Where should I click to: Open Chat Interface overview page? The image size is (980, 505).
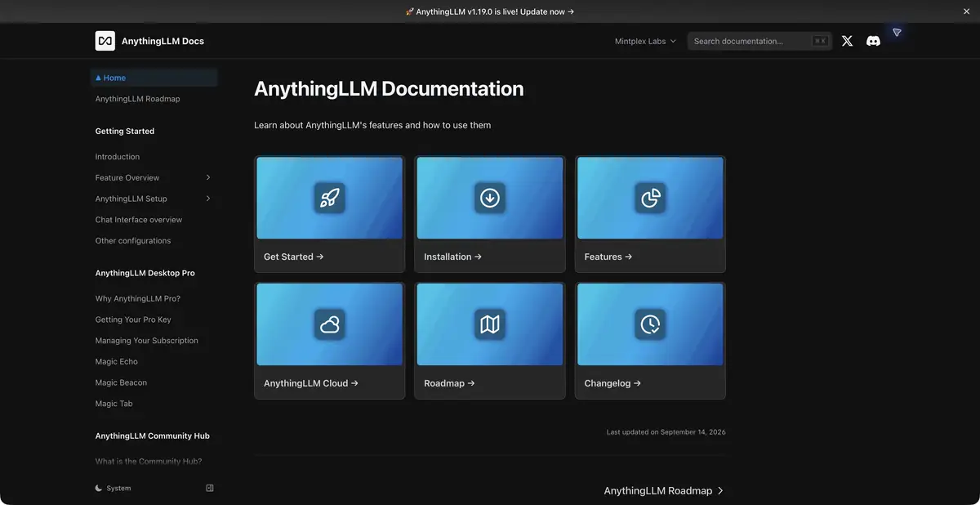[x=154, y=220]
